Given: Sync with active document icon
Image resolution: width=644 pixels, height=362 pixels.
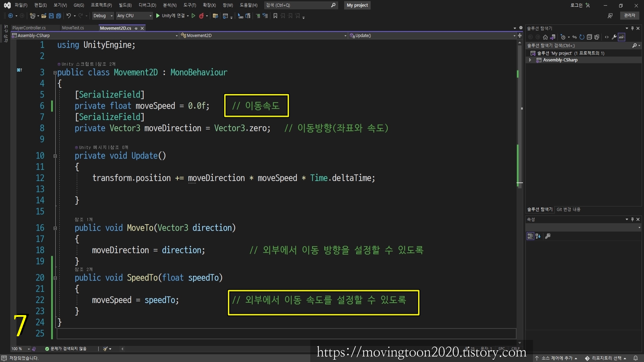Looking at the screenshot, I should pos(575,37).
